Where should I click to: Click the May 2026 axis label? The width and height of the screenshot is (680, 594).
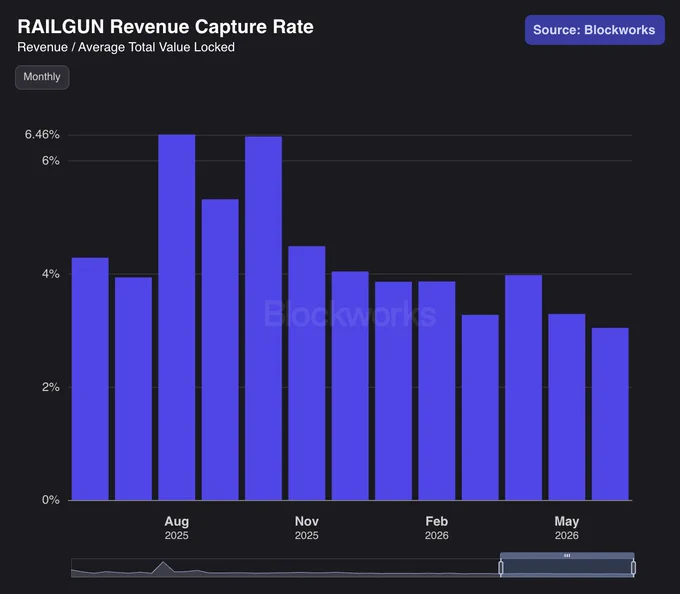click(x=567, y=528)
